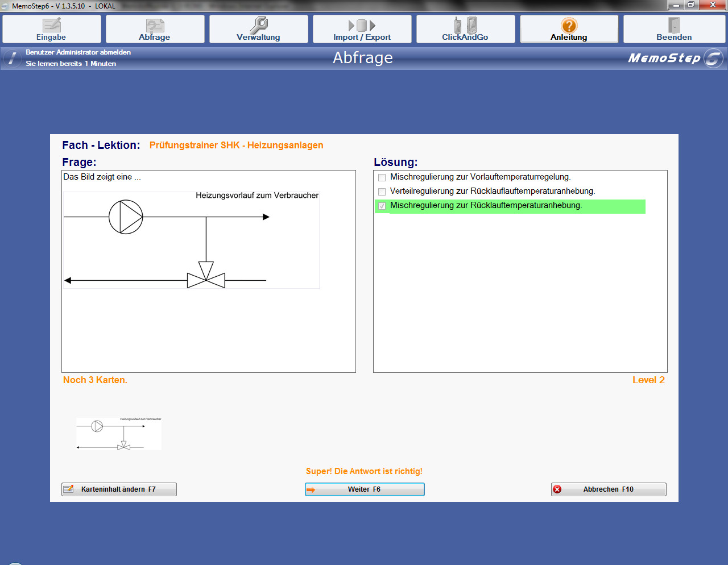This screenshot has height=565, width=728.
Task: Click the info icon beside user status
Action: (12, 58)
